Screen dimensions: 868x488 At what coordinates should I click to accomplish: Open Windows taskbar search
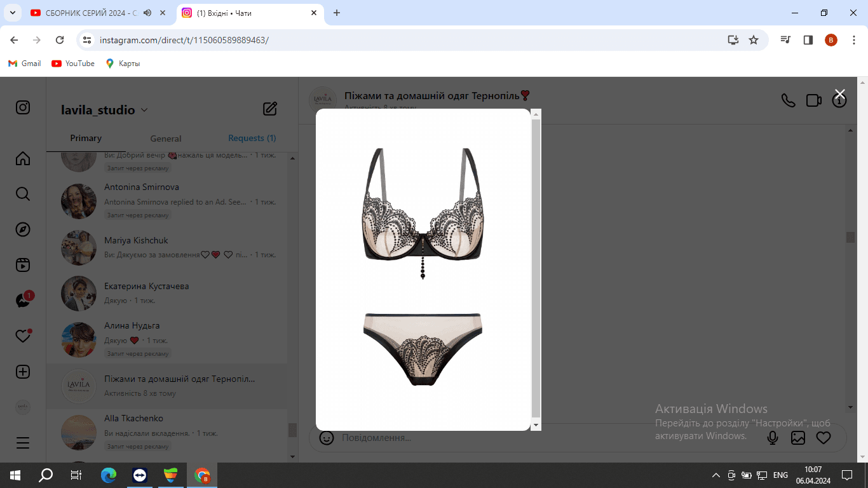[46, 475]
